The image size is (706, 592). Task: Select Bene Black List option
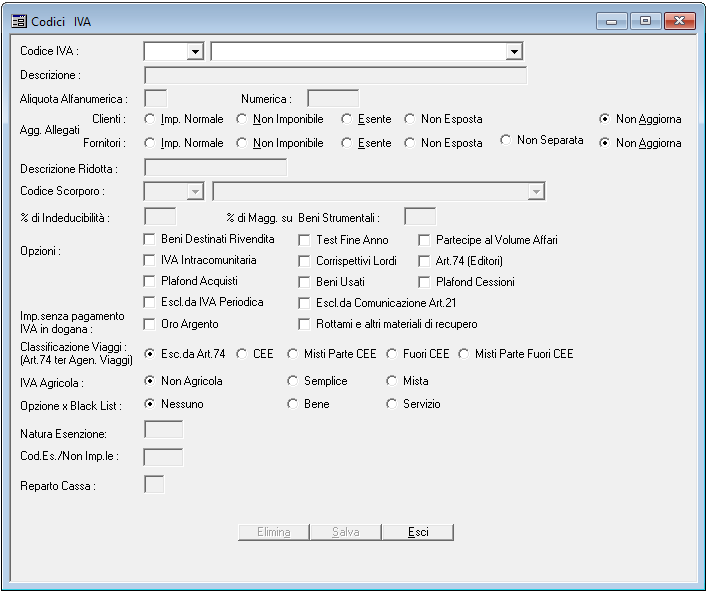coord(292,404)
